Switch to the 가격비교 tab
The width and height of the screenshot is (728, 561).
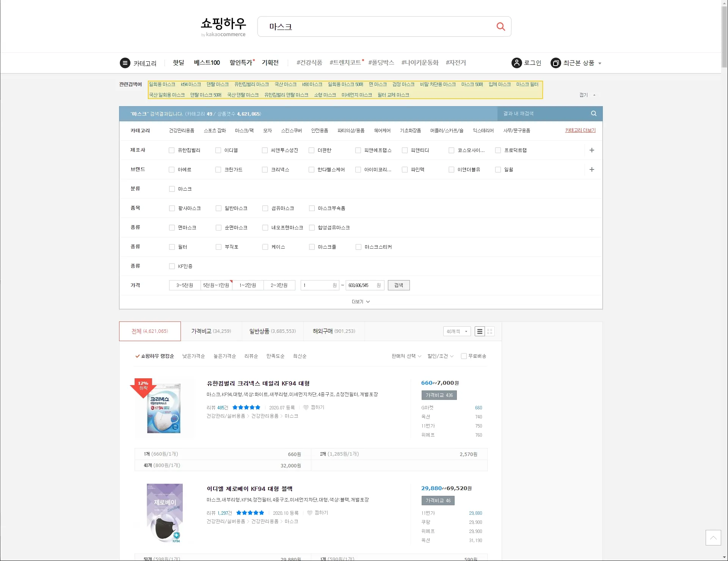tap(211, 331)
